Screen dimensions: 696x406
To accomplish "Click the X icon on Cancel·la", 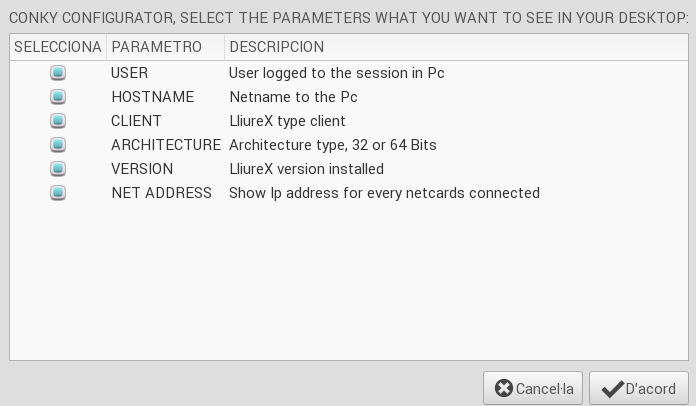I will 504,389.
